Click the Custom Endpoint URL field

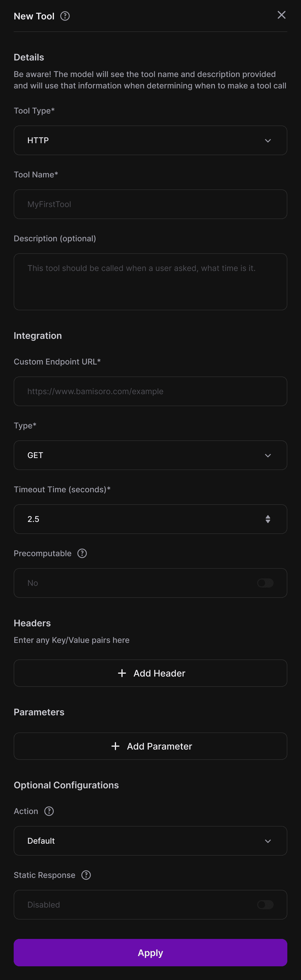[150, 392]
